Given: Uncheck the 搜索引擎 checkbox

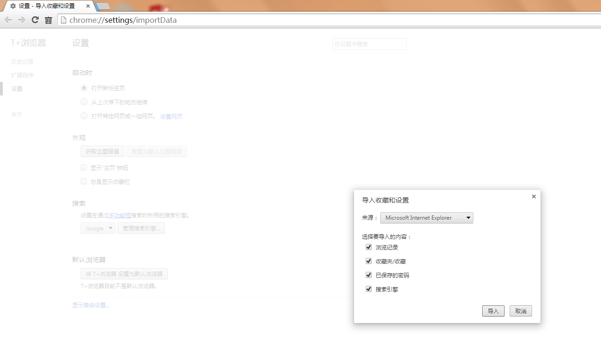Looking at the screenshot, I should pyautogui.click(x=369, y=289).
